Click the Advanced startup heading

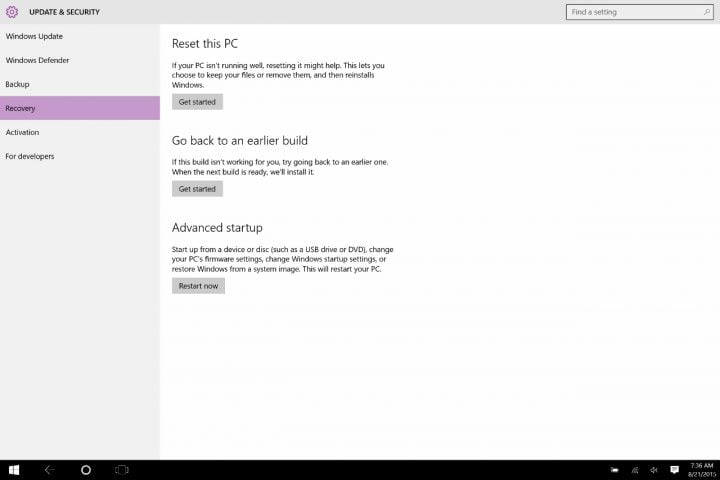click(217, 228)
